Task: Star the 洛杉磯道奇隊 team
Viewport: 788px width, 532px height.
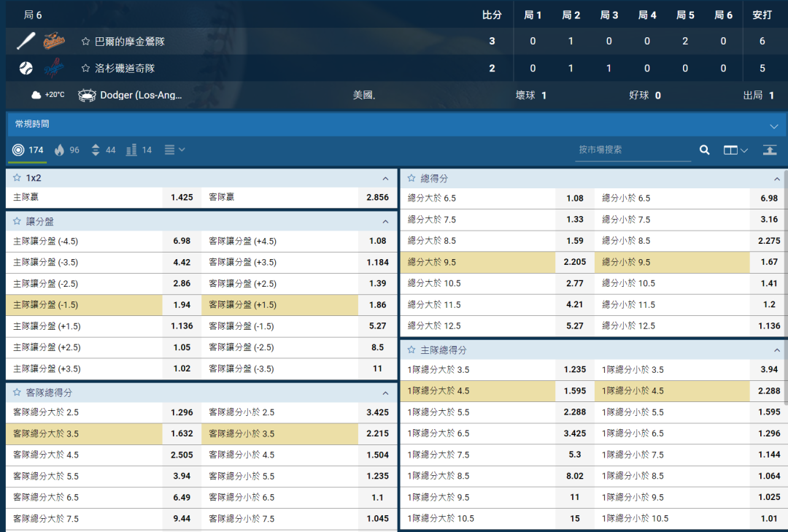Action: tap(85, 68)
